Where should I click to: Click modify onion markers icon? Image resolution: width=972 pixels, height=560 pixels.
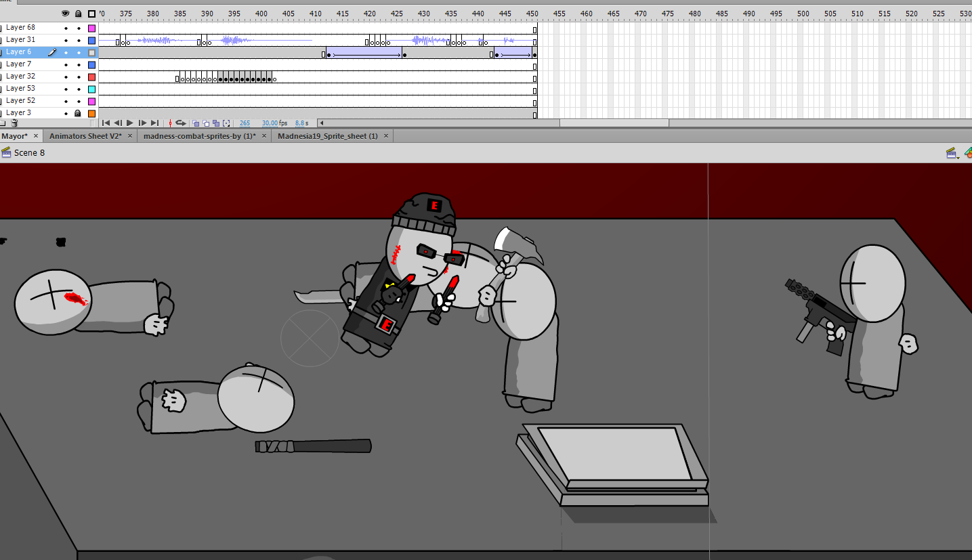(226, 123)
